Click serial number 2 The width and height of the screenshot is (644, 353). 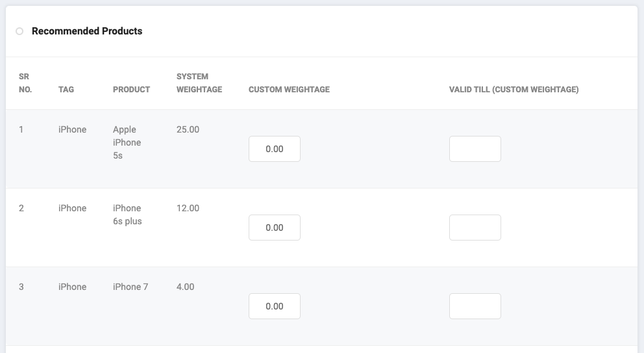pyautogui.click(x=21, y=208)
